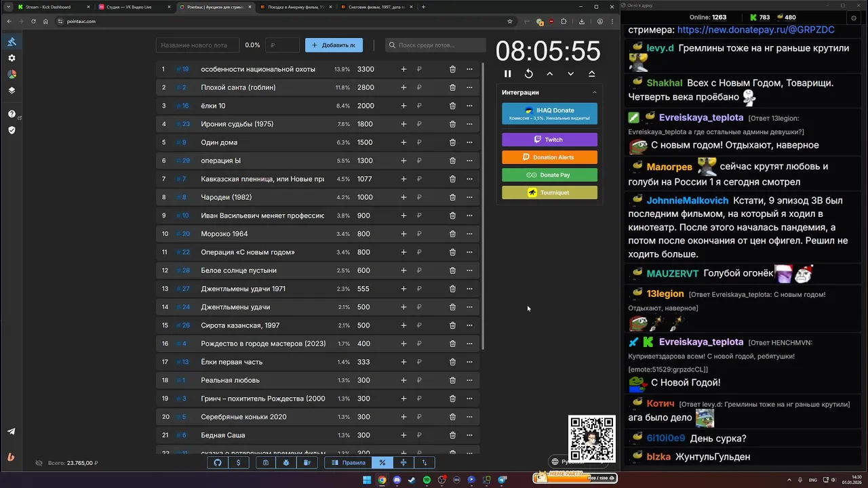Viewport: 868px width, 488px height.
Task: Reload the pointauc.com page
Action: click(33, 21)
